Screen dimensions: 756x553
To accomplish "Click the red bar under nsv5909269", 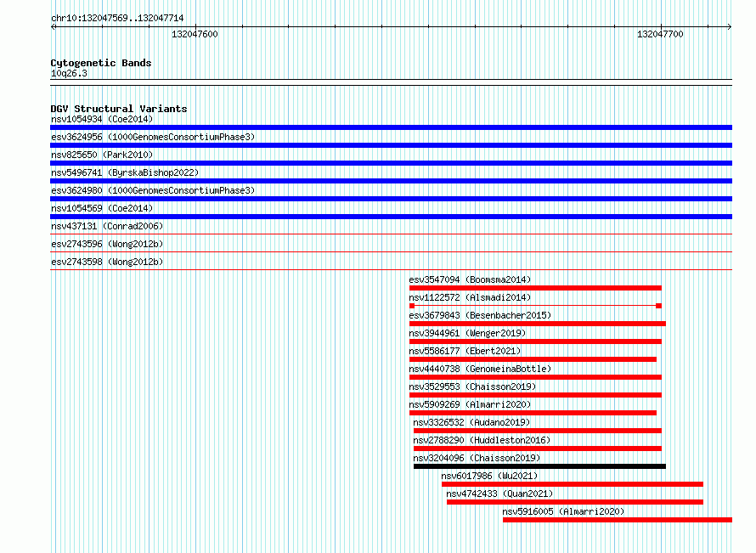I will (533, 413).
